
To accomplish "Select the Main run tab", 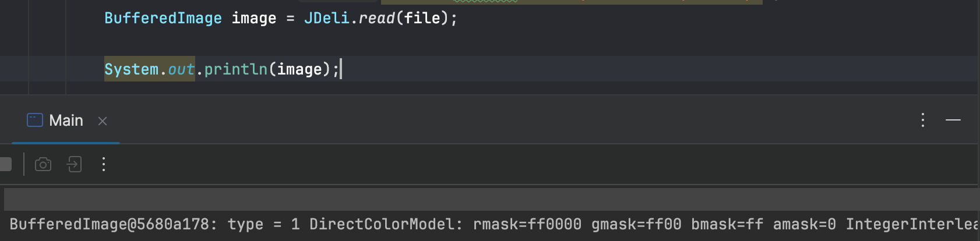I will click(x=66, y=120).
